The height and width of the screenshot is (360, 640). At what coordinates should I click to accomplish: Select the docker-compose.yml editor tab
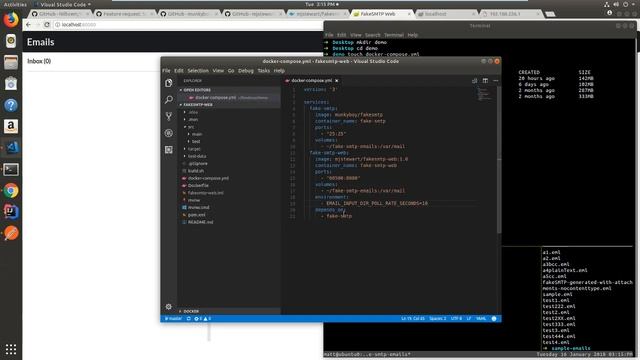(311, 80)
